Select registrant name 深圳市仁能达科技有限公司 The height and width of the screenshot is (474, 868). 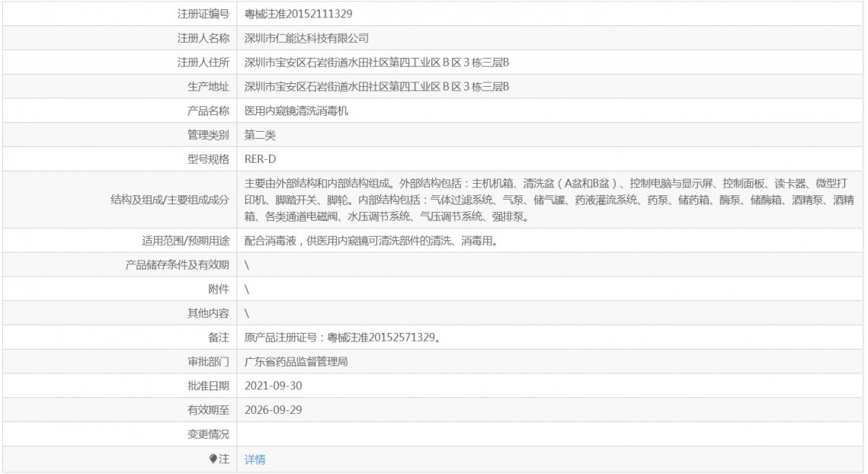[x=307, y=38]
